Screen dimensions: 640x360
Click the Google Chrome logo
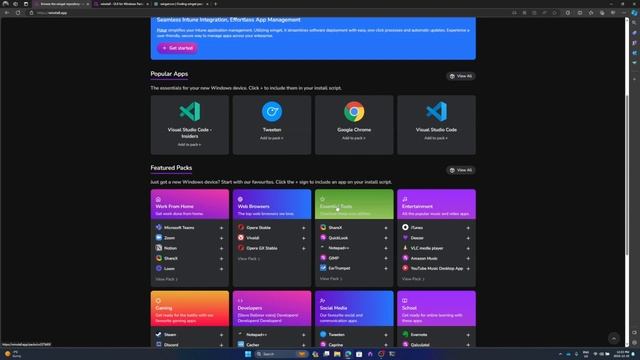(354, 111)
